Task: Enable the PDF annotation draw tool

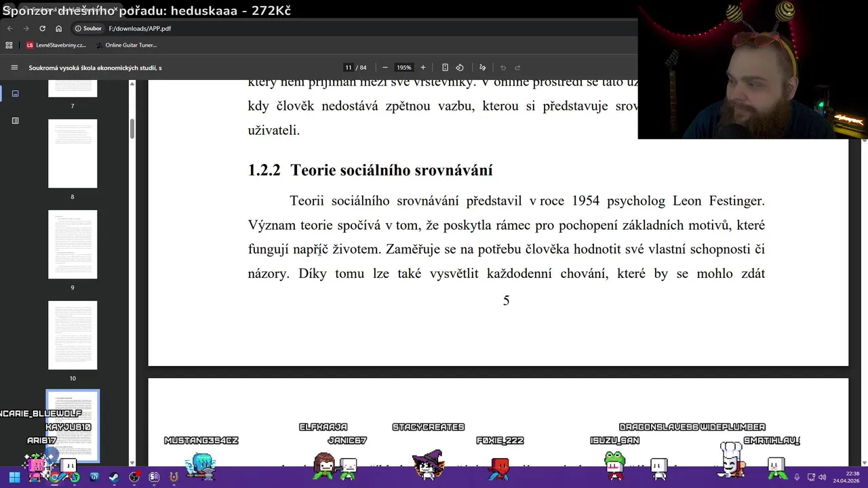Action: (x=482, y=68)
